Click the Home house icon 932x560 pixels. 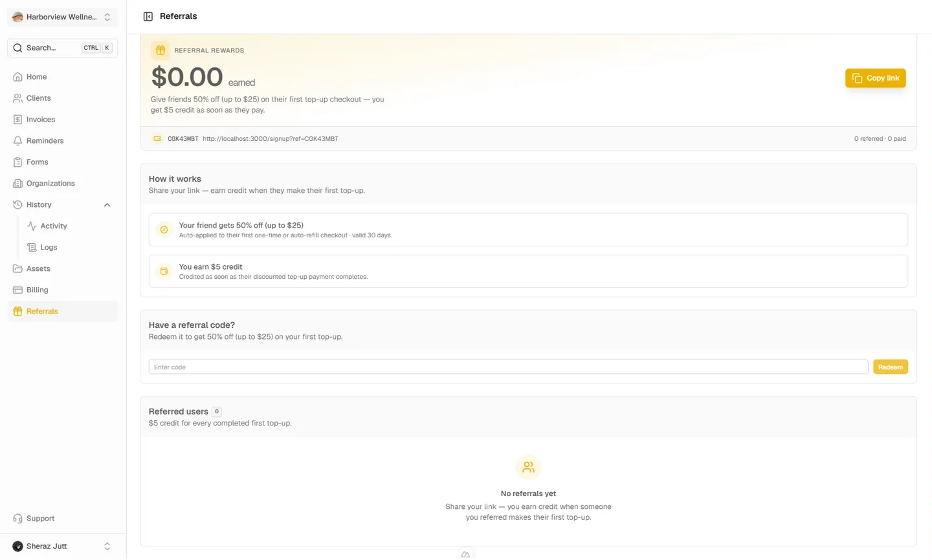(17, 77)
